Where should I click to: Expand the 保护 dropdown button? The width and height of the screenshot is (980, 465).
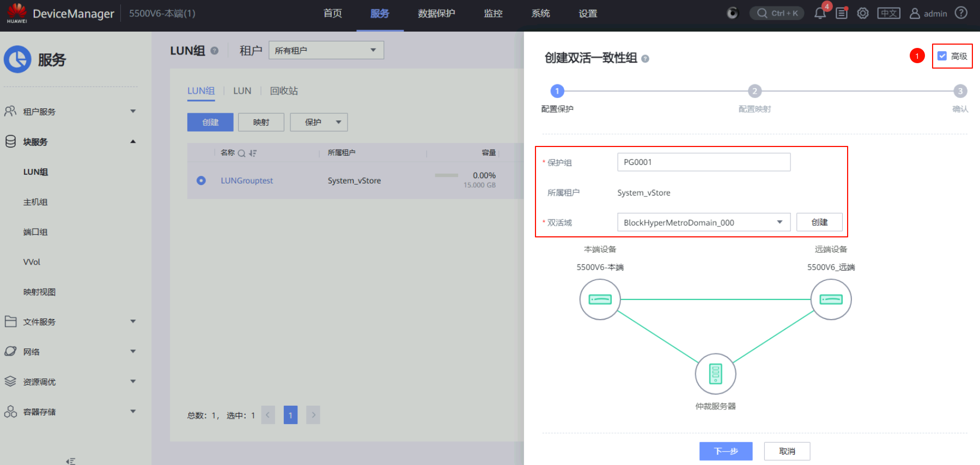tap(319, 123)
